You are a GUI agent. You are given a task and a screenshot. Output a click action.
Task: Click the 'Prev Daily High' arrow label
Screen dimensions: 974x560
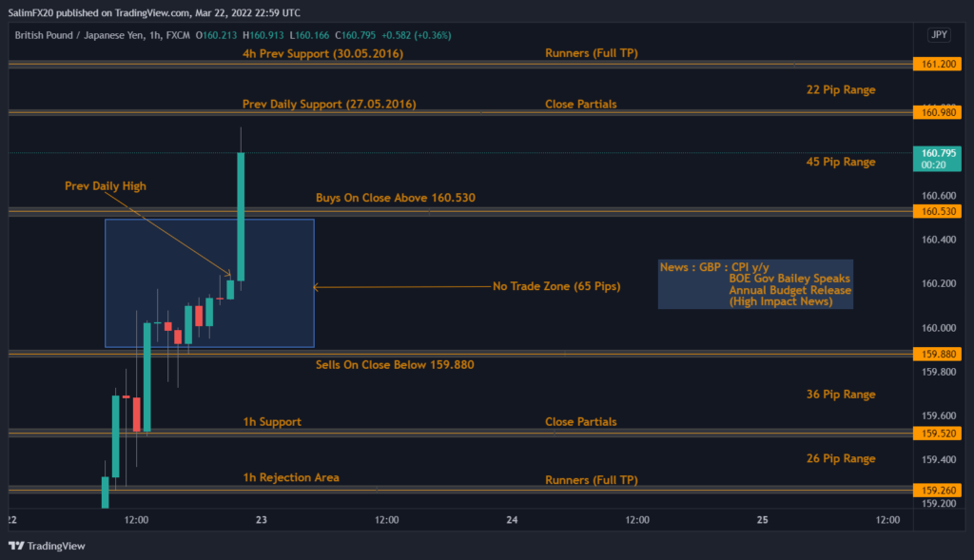point(106,186)
